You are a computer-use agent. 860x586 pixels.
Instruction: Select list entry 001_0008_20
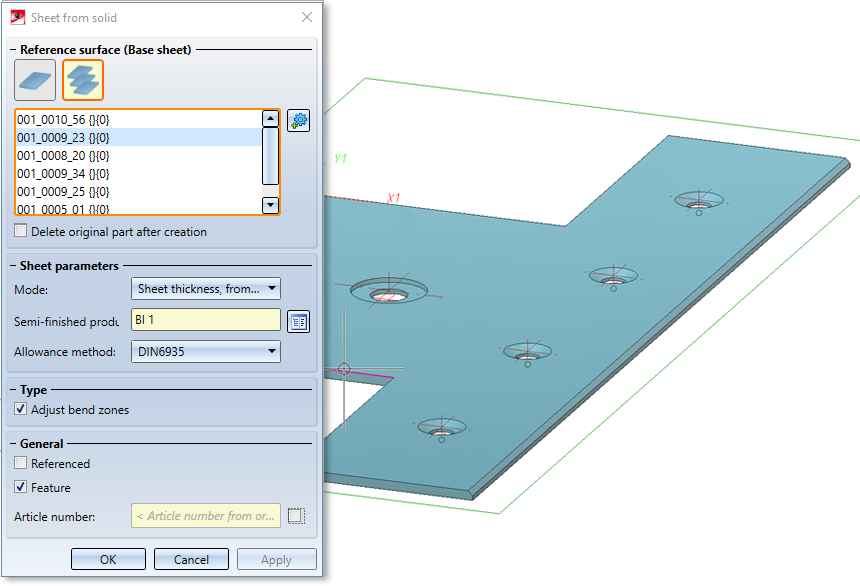[63, 156]
